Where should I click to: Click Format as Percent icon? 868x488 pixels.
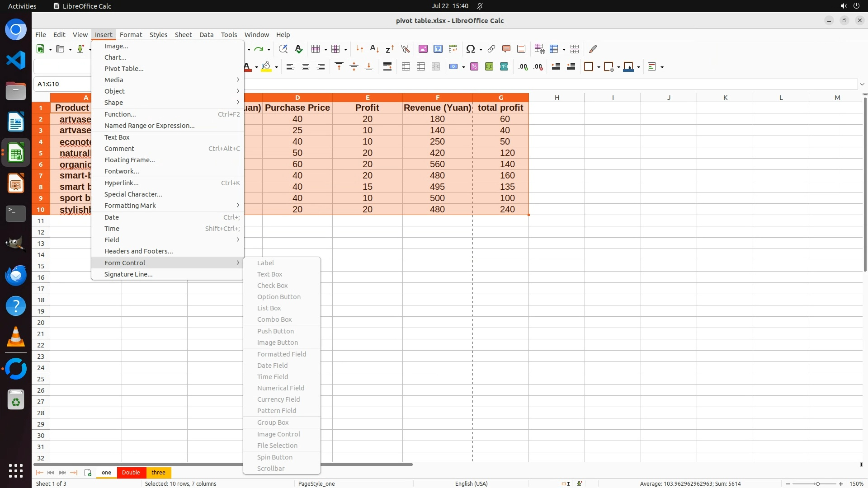[474, 67]
